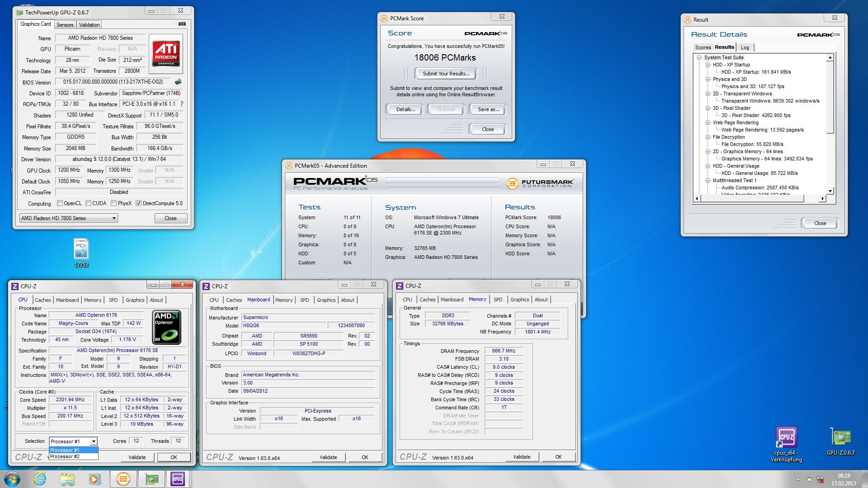Click the Result tree vertical scrollbar down arrow
The height and width of the screenshot is (488, 868).
tap(830, 191)
